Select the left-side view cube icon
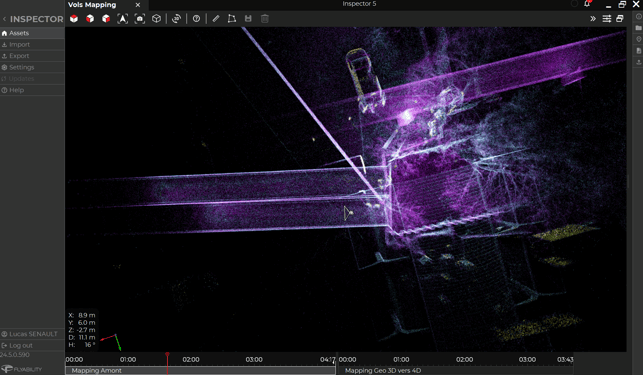This screenshot has height=375, width=643. click(90, 18)
